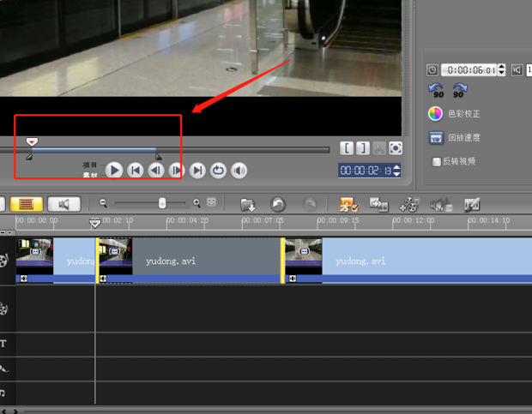Image resolution: width=532 pixels, height=414 pixels.
Task: Step forward one frame with Next button
Action: click(x=177, y=171)
